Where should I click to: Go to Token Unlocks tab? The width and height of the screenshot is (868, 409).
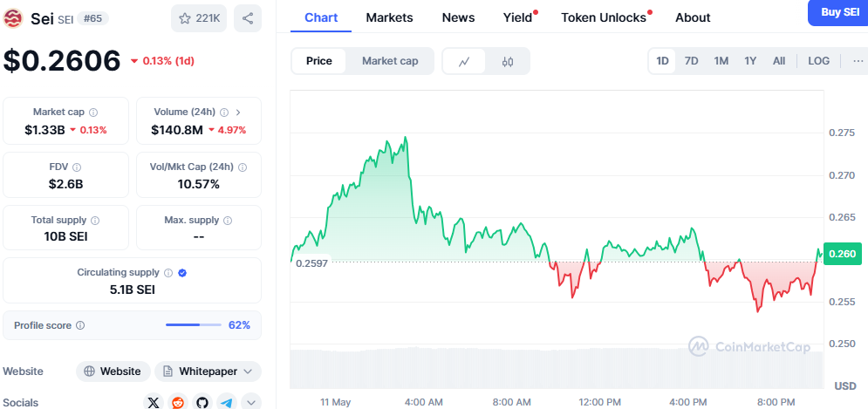pyautogui.click(x=604, y=17)
